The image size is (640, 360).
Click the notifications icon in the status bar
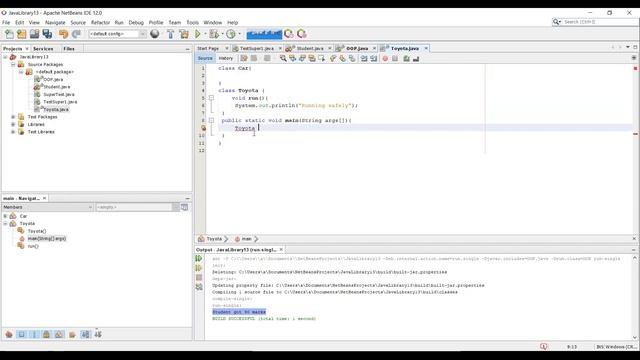(544, 346)
